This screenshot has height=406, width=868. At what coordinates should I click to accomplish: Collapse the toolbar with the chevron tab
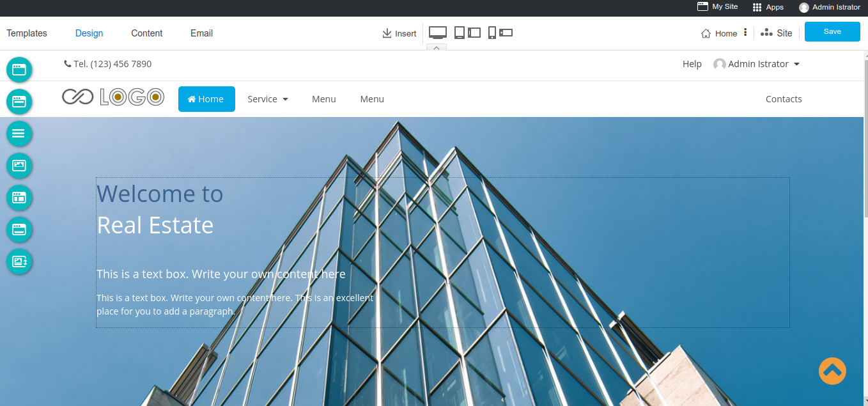tap(436, 47)
